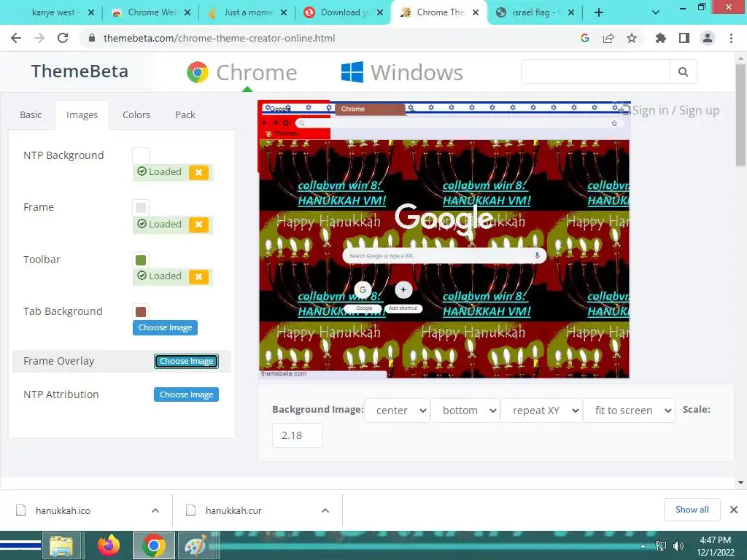Choose Image for Frame Overlay
Image resolution: width=747 pixels, height=560 pixels.
tap(186, 361)
